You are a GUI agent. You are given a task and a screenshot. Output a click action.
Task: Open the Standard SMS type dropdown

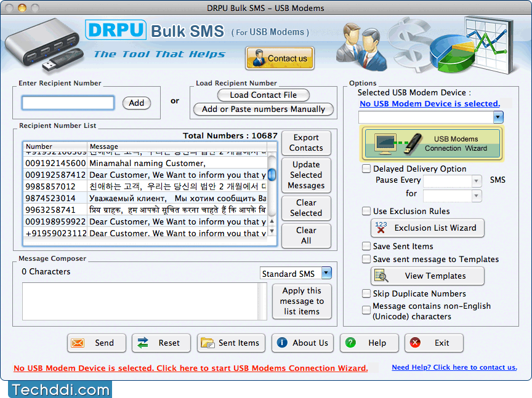click(326, 273)
